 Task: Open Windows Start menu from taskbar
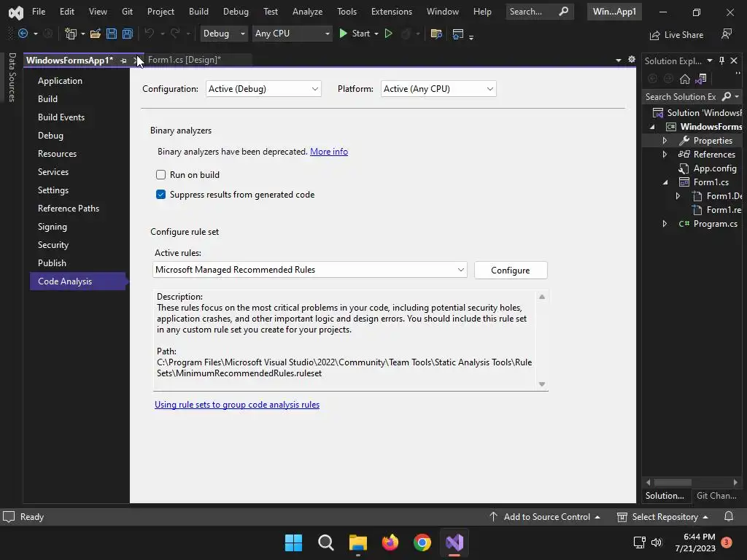[x=293, y=542]
